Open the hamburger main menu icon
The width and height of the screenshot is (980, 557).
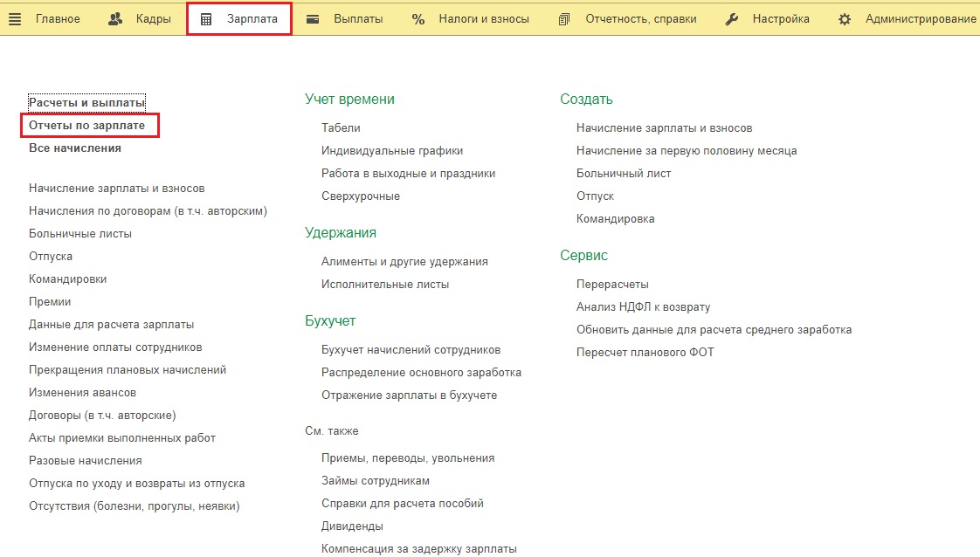coord(15,19)
